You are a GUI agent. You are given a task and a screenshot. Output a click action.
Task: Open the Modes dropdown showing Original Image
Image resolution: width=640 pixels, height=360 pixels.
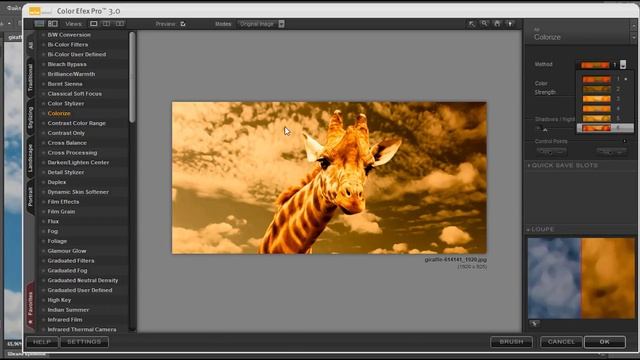pyautogui.click(x=261, y=24)
